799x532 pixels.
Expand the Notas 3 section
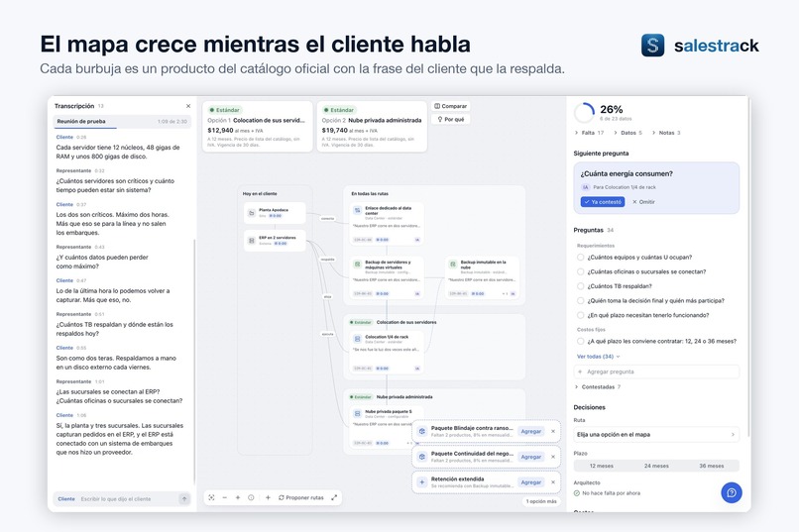tap(666, 133)
